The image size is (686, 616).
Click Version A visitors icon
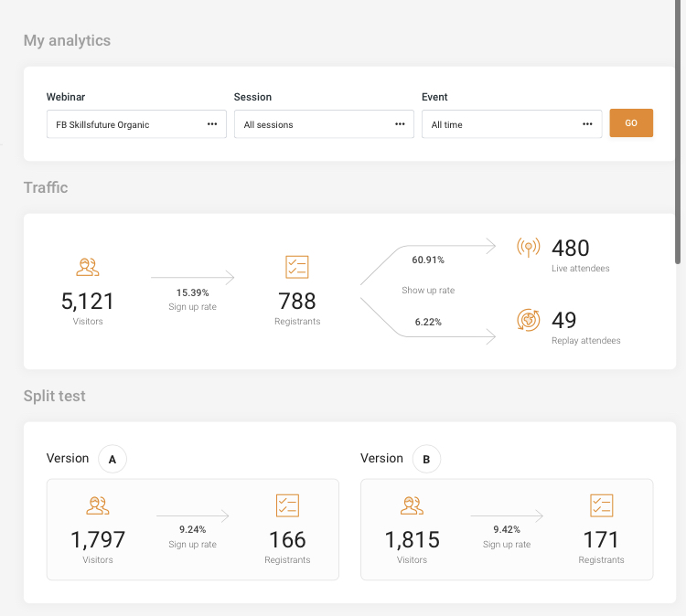tap(98, 505)
